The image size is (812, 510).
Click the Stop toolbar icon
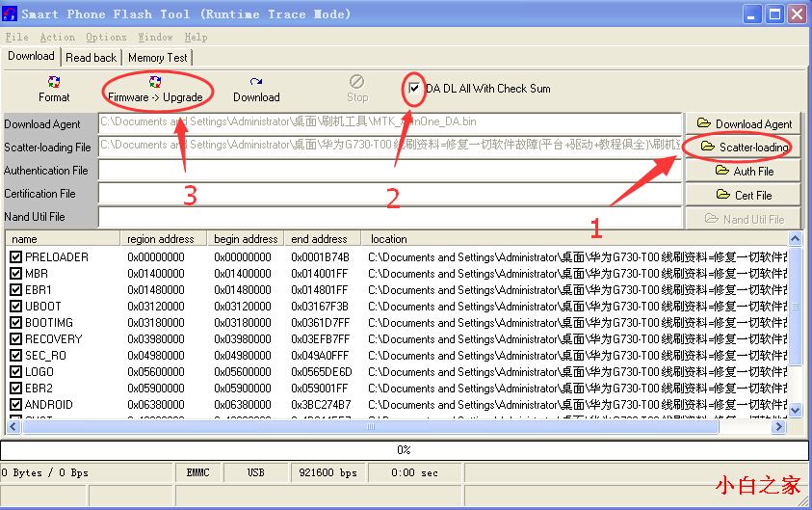[357, 89]
